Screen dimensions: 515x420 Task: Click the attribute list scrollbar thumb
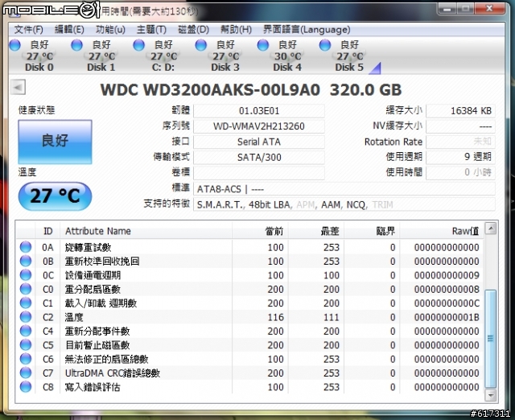[x=490, y=339]
